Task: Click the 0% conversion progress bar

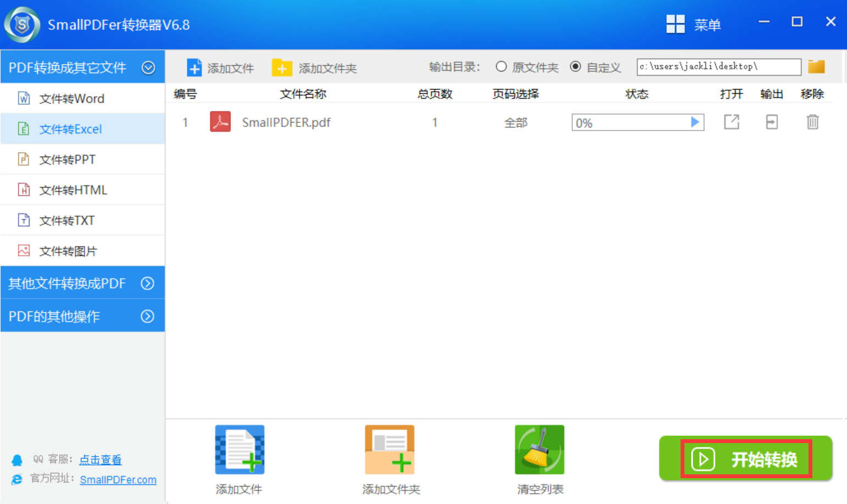Action: (x=638, y=122)
